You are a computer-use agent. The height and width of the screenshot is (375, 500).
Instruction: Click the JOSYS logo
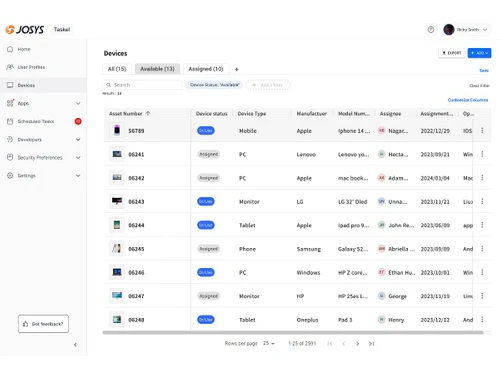pyautogui.click(x=25, y=30)
